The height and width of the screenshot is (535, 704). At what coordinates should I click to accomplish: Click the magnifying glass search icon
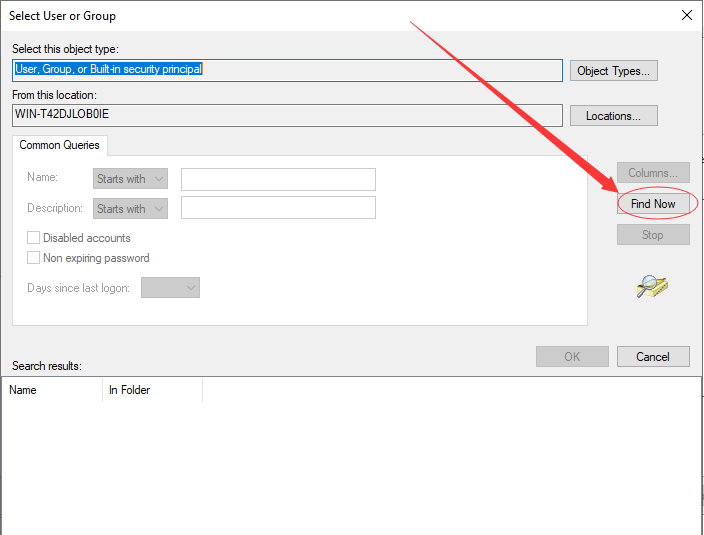coord(652,286)
